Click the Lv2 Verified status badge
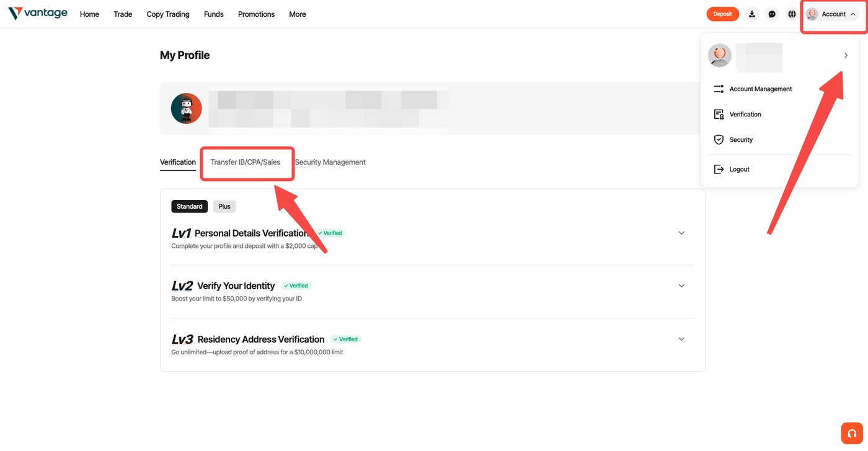This screenshot has width=868, height=451. (x=296, y=286)
